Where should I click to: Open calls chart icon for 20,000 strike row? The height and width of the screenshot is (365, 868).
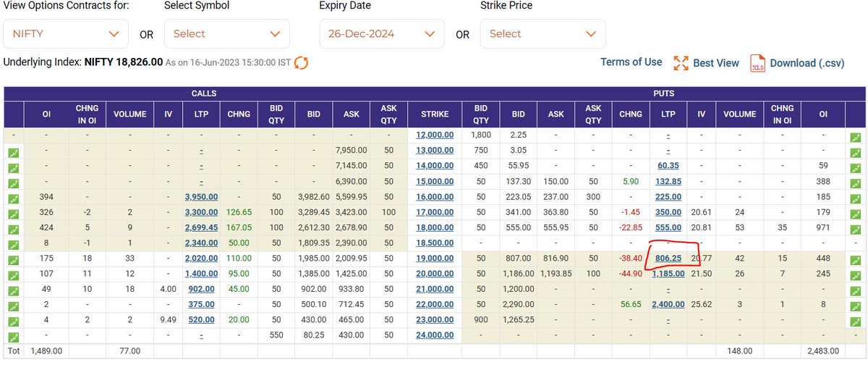coord(13,275)
